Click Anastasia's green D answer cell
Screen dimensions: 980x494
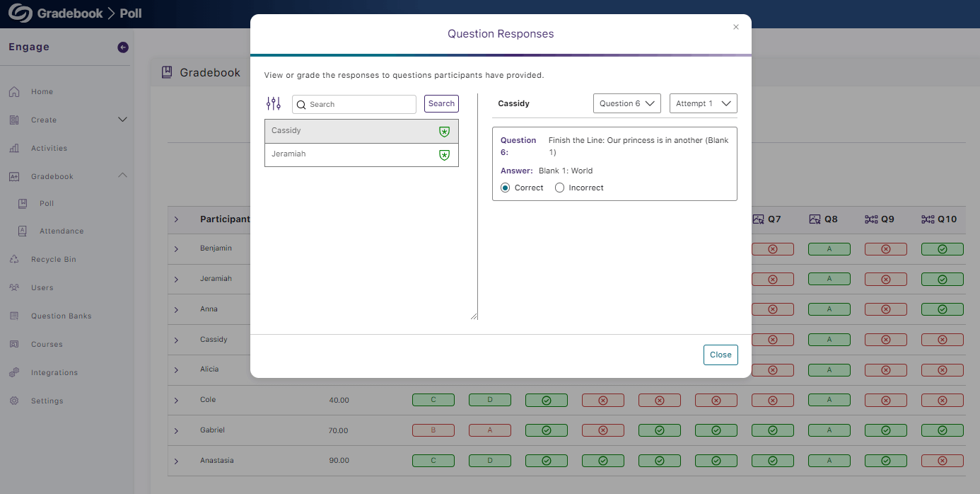coord(489,461)
